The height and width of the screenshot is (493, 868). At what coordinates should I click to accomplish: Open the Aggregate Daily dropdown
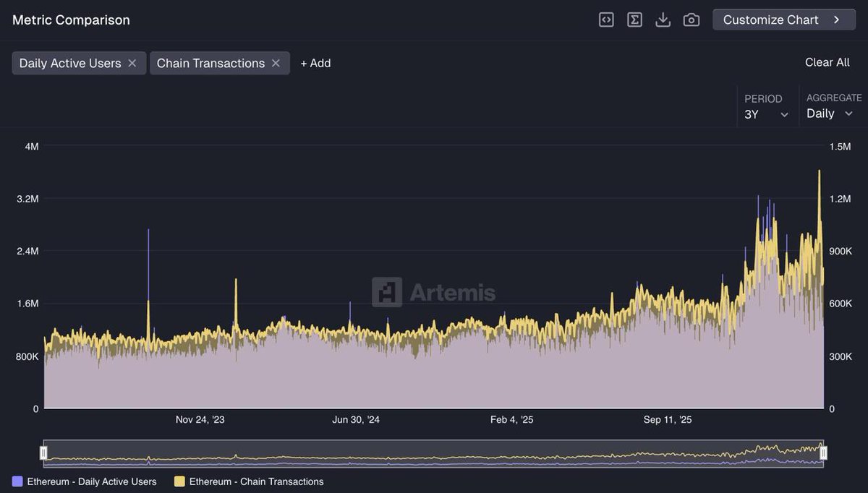(x=830, y=113)
